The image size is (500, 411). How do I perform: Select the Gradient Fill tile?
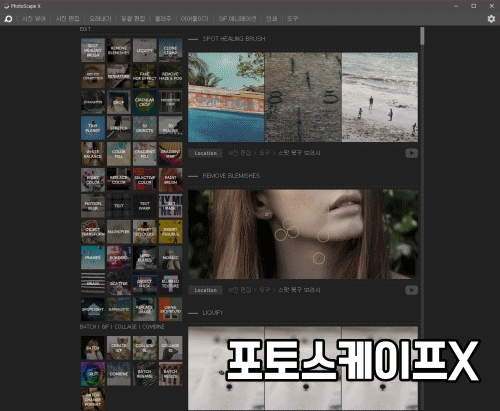coord(145,154)
